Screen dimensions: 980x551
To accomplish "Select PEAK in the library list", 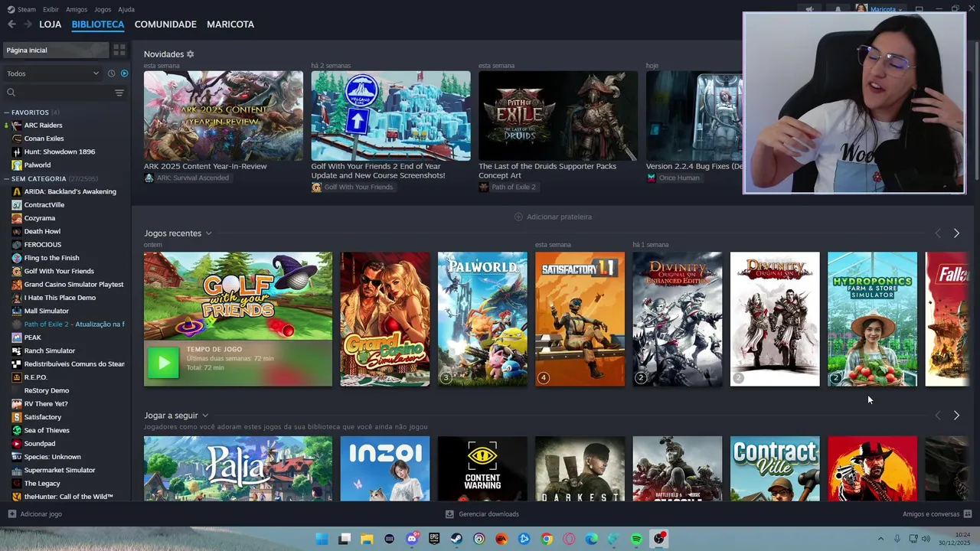I will pyautogui.click(x=32, y=337).
